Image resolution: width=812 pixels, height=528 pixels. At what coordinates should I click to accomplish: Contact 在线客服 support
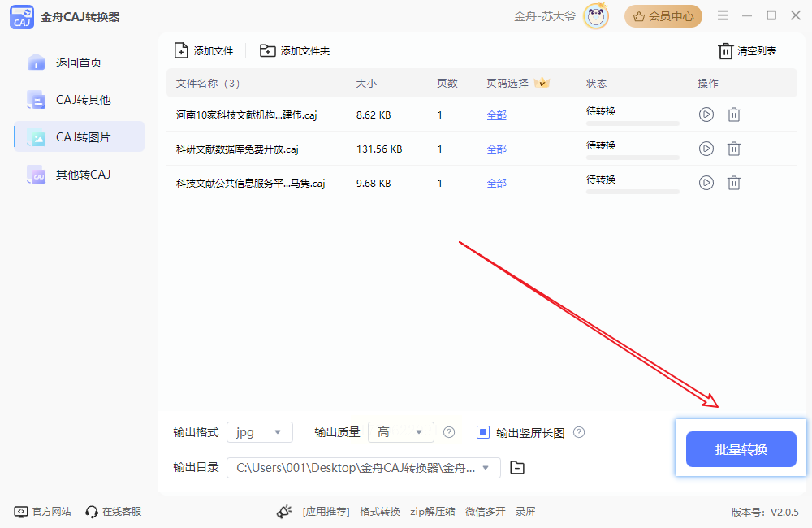[x=114, y=512]
